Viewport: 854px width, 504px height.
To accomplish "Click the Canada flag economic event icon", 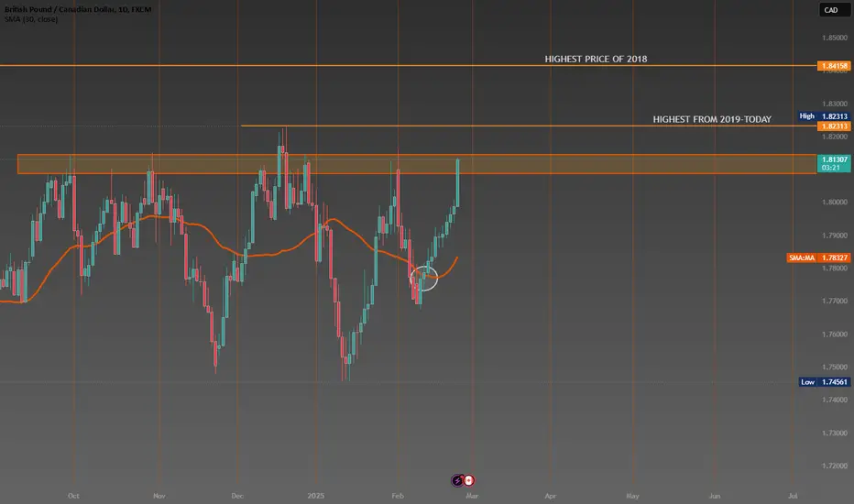I will point(468,480).
